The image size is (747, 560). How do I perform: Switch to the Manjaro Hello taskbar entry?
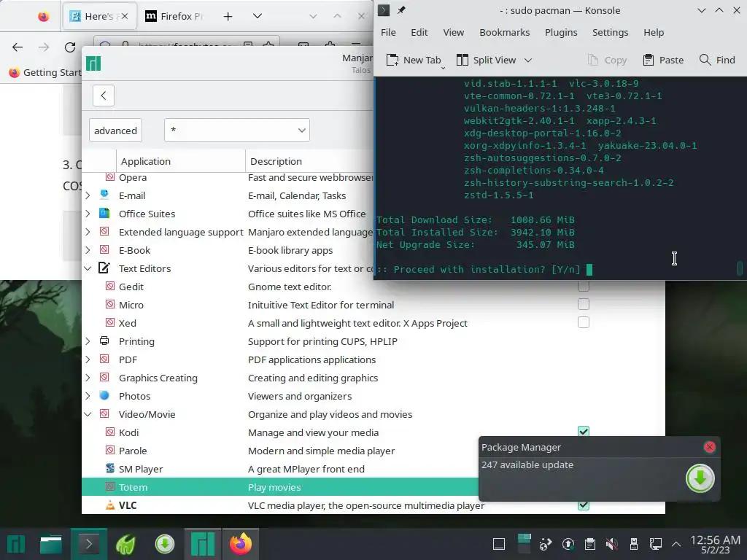pyautogui.click(x=203, y=544)
